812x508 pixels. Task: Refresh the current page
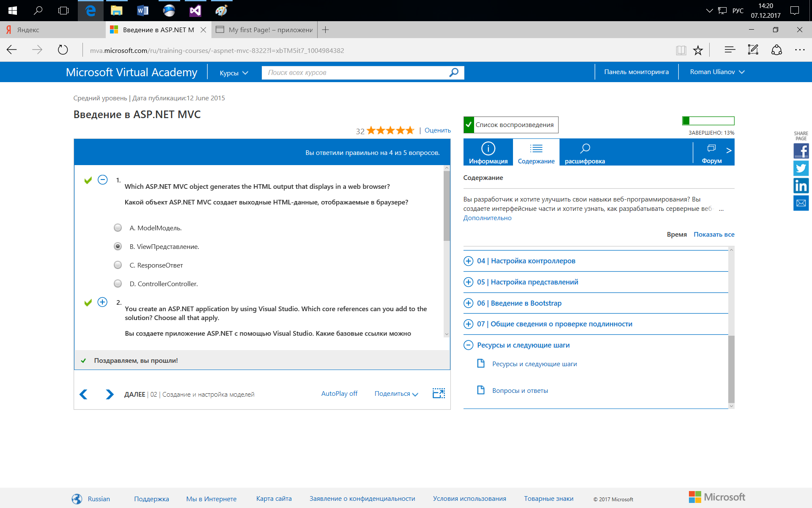[63, 50]
